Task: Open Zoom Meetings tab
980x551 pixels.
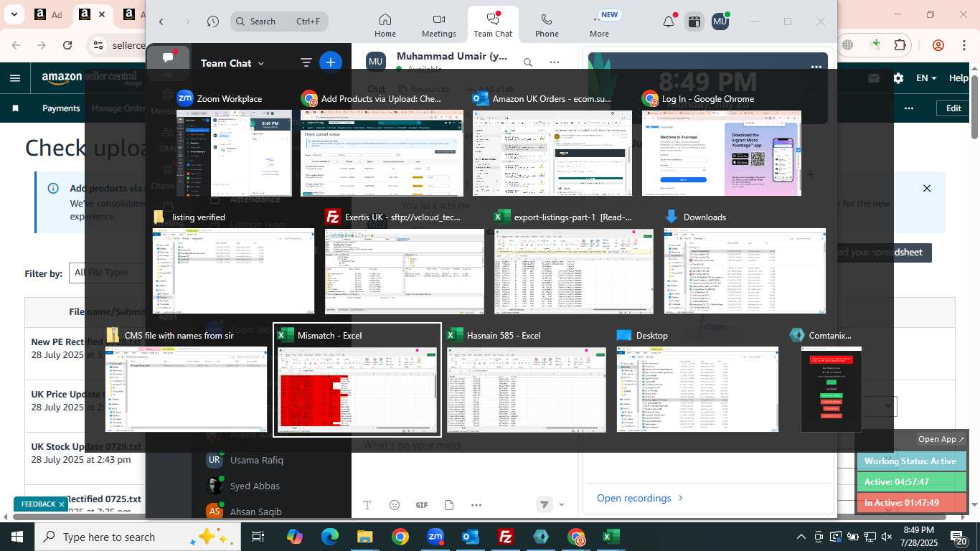Action: click(439, 25)
